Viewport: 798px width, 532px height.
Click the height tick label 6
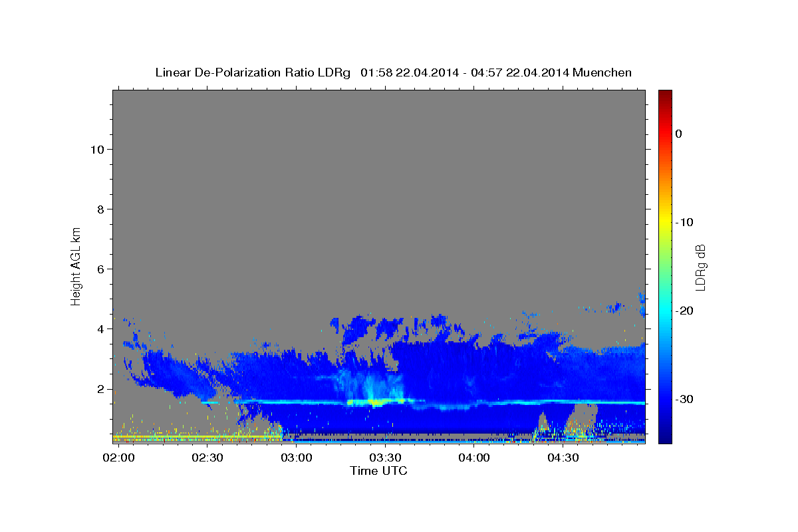pyautogui.click(x=99, y=269)
